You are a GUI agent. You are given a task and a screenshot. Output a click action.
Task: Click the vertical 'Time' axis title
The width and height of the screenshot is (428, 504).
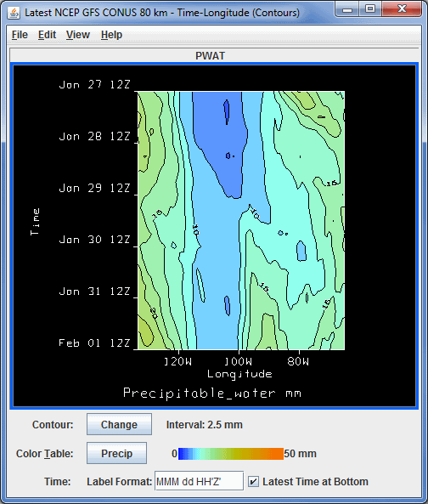(x=35, y=222)
